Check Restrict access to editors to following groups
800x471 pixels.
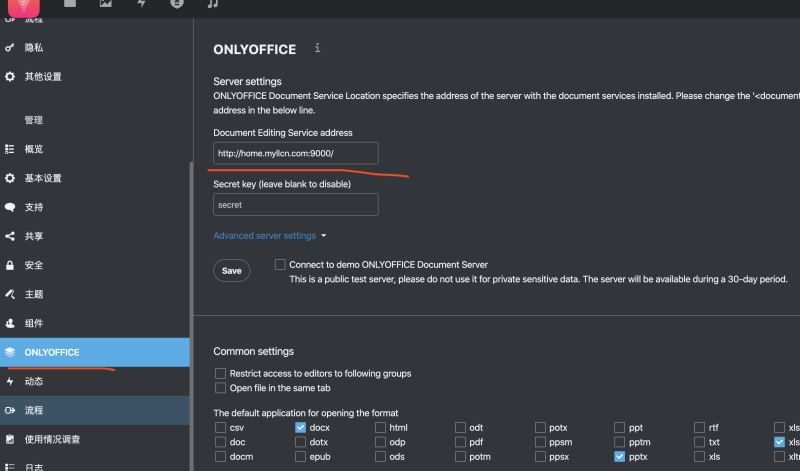tap(220, 374)
